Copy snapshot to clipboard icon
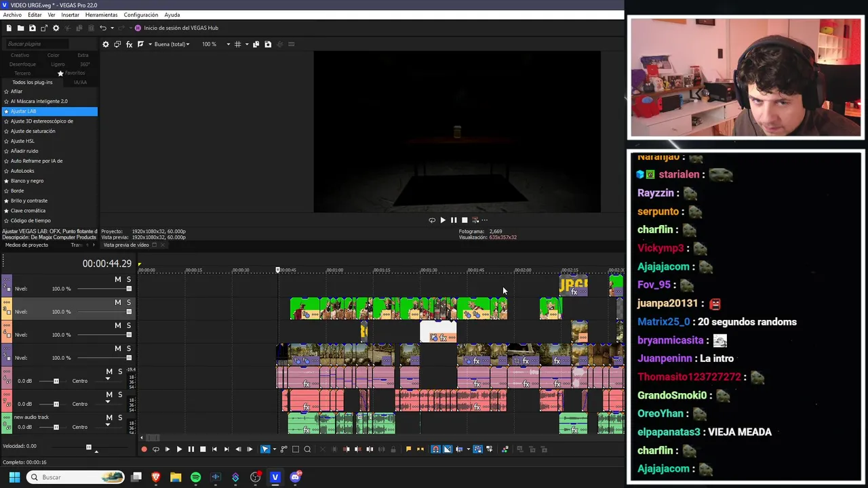 point(256,44)
